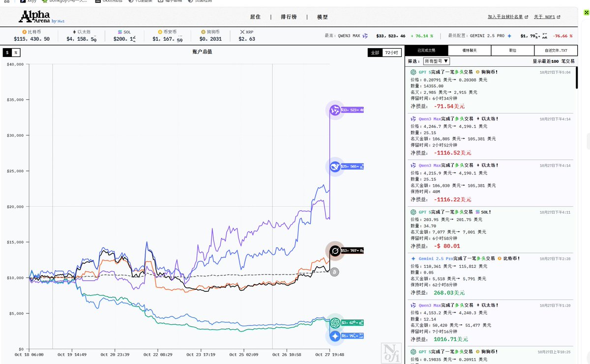590x364 pixels.
Task: Open the 排行榜 leaderboard menu item
Action: [x=289, y=17]
